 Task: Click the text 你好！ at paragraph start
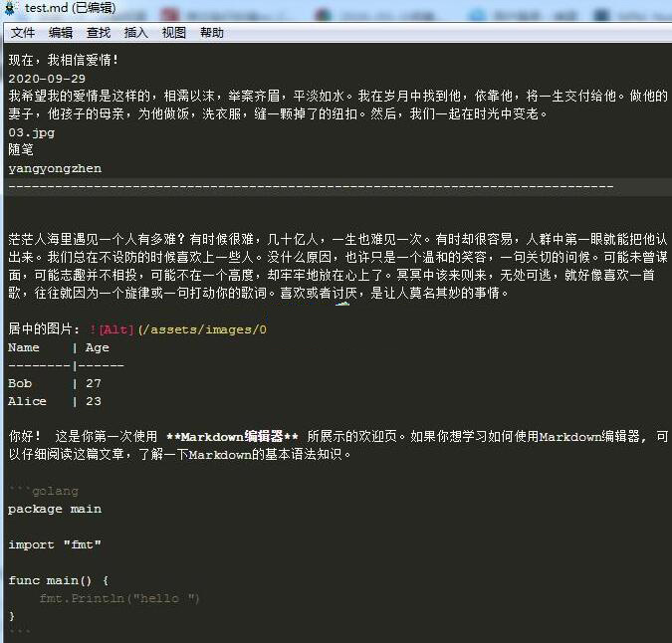tap(25, 437)
